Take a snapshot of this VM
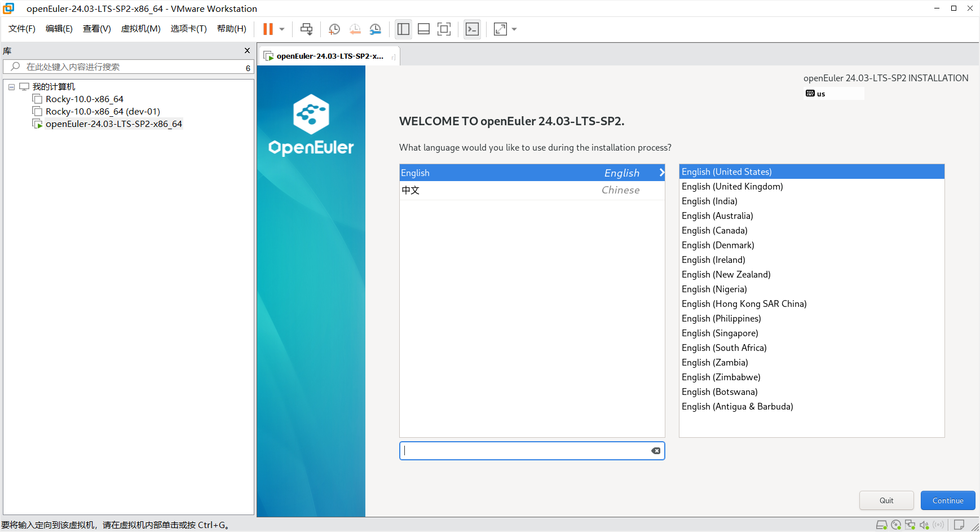980x532 pixels. (x=334, y=29)
